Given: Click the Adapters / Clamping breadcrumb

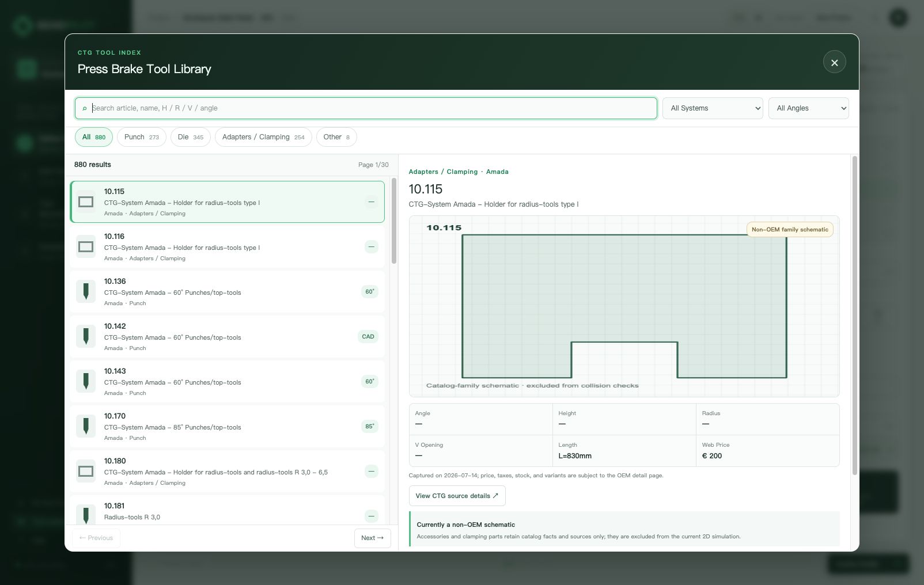Looking at the screenshot, I should pos(443,172).
